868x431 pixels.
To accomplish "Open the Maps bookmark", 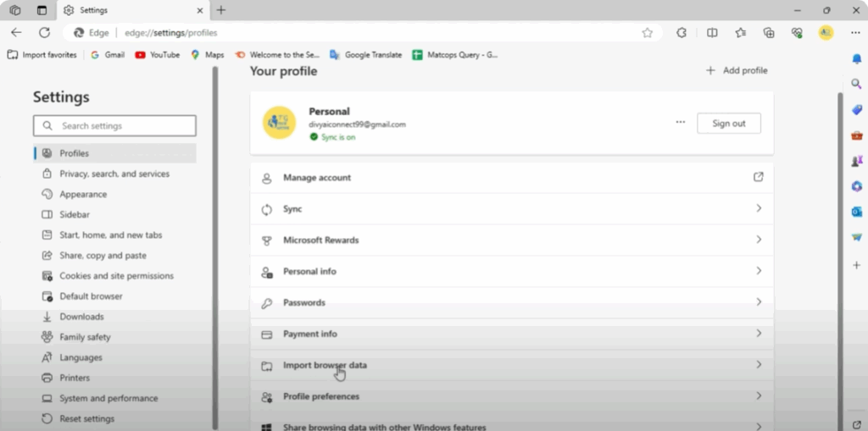I will (208, 55).
